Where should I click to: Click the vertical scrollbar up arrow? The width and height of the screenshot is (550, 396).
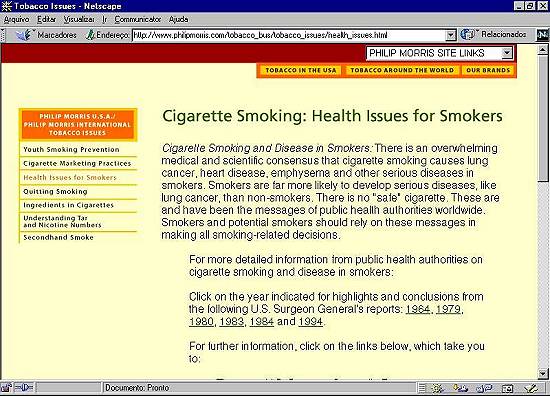coord(543,50)
